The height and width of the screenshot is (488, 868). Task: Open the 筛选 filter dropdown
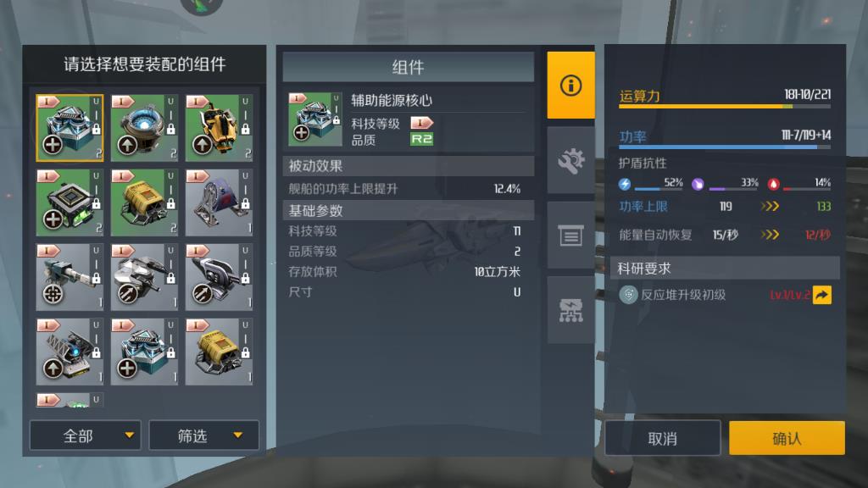coord(203,435)
